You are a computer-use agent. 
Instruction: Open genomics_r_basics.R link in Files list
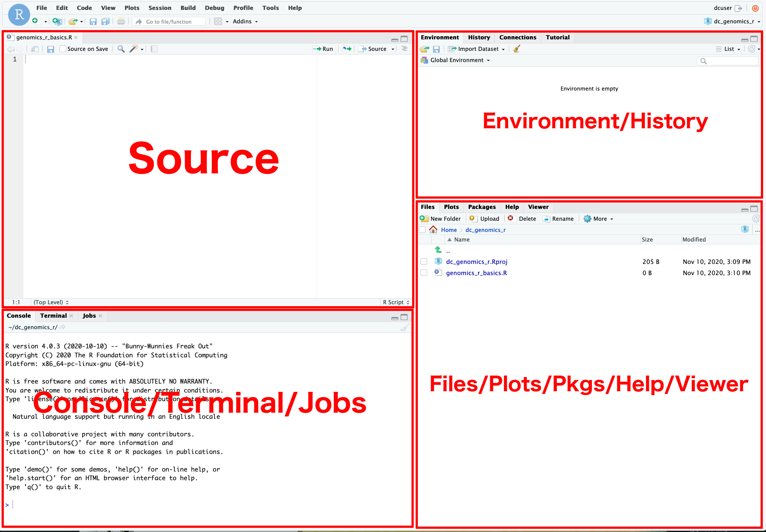tap(476, 273)
